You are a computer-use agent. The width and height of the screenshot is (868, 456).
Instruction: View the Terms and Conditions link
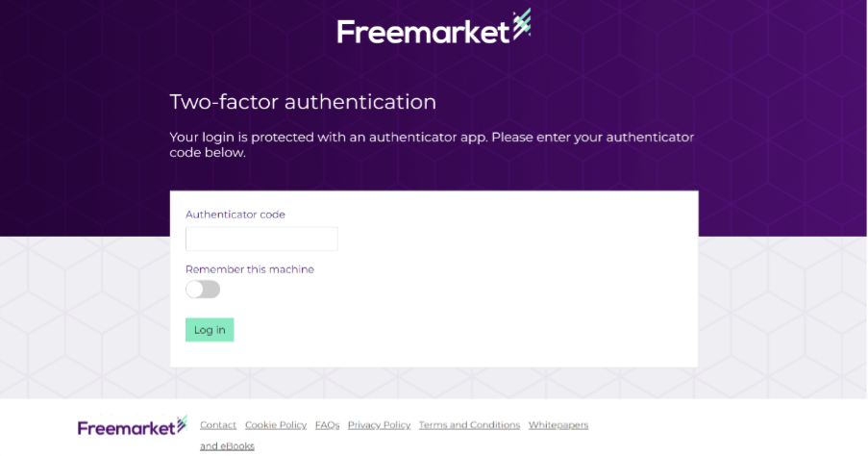click(x=469, y=425)
